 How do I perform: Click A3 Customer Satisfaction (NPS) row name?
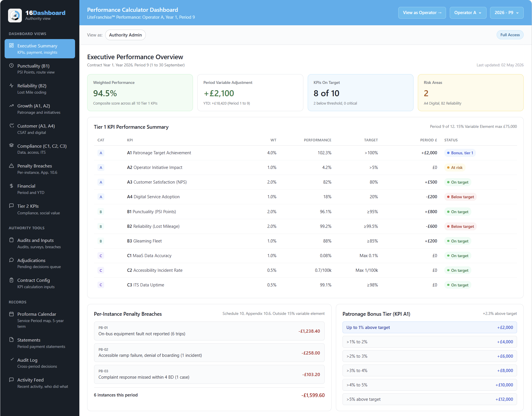pyautogui.click(x=157, y=182)
